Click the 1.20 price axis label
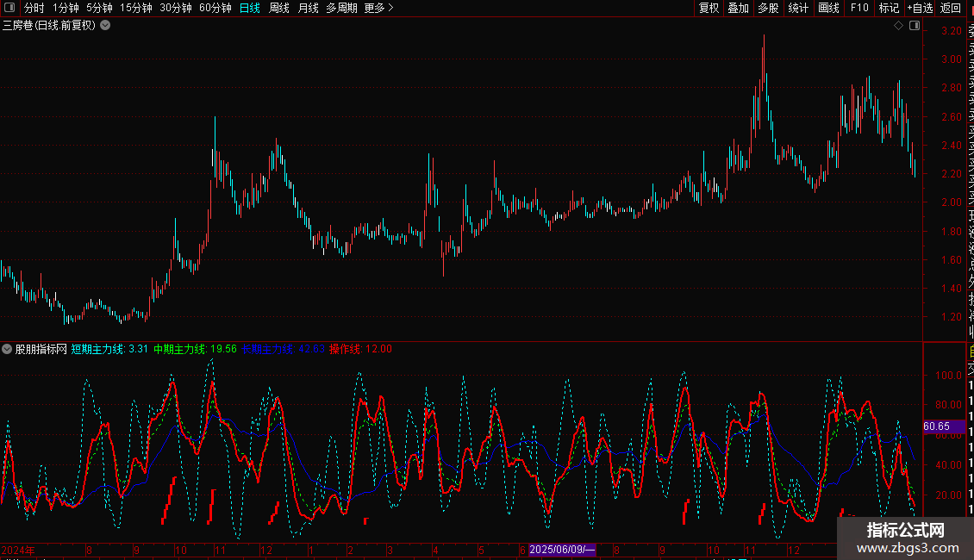Image resolution: width=974 pixels, height=560 pixels. (952, 317)
